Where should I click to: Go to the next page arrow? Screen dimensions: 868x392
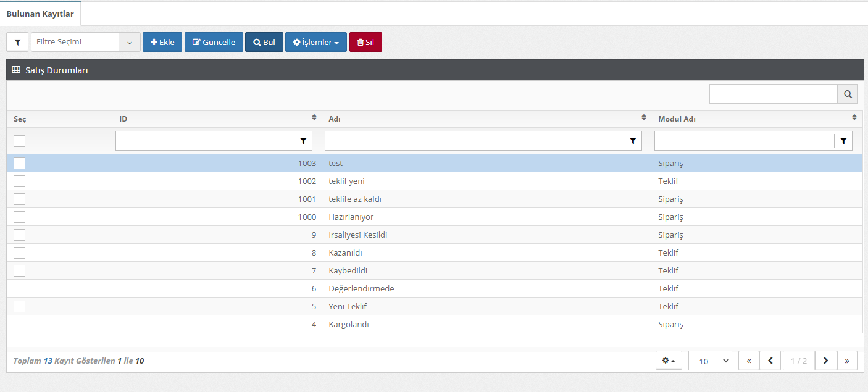pos(825,361)
